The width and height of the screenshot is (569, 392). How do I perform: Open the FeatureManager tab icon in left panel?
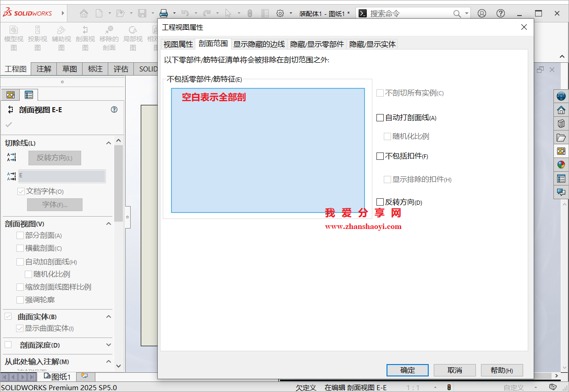pyautogui.click(x=11, y=95)
